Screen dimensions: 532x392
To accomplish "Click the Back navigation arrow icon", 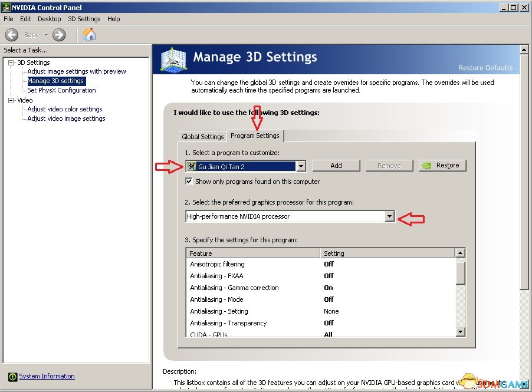I will (12, 35).
